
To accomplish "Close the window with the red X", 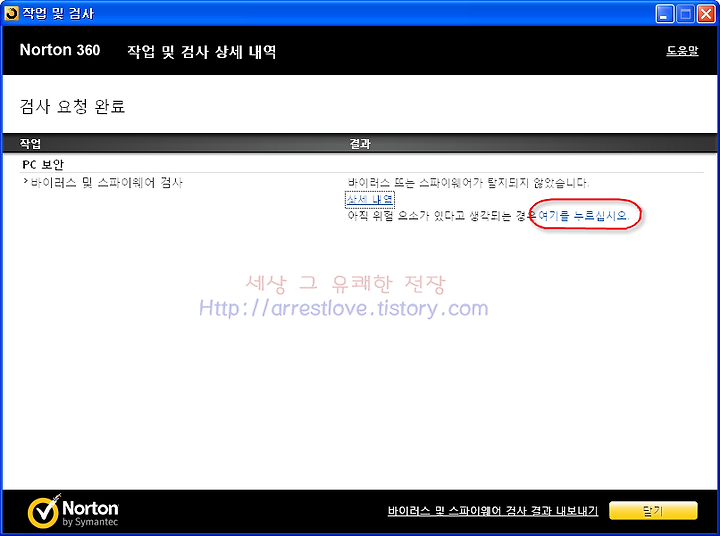I will click(x=706, y=14).
